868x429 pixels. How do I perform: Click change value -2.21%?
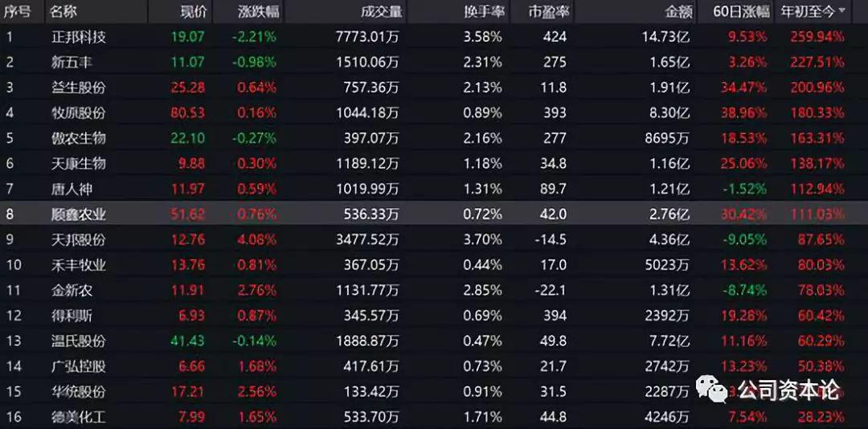(x=254, y=37)
